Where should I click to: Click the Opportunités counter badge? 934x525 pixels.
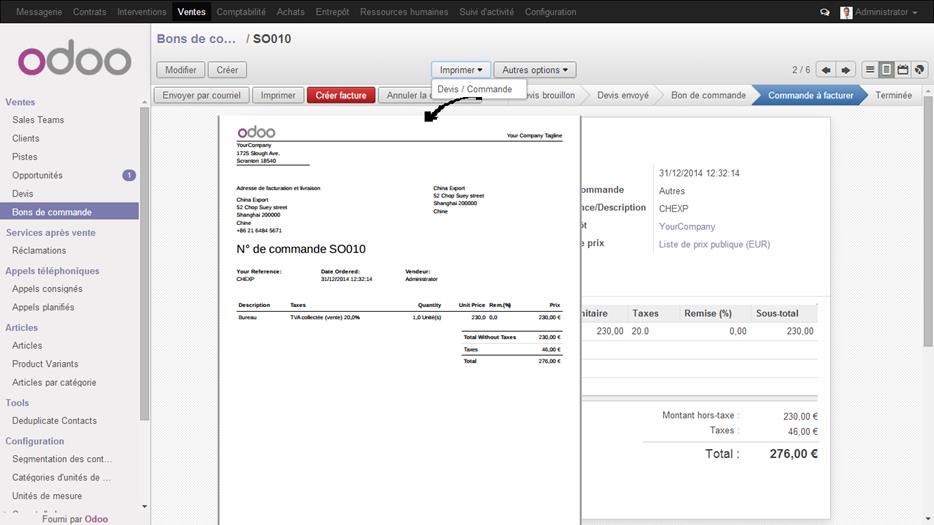[129, 175]
